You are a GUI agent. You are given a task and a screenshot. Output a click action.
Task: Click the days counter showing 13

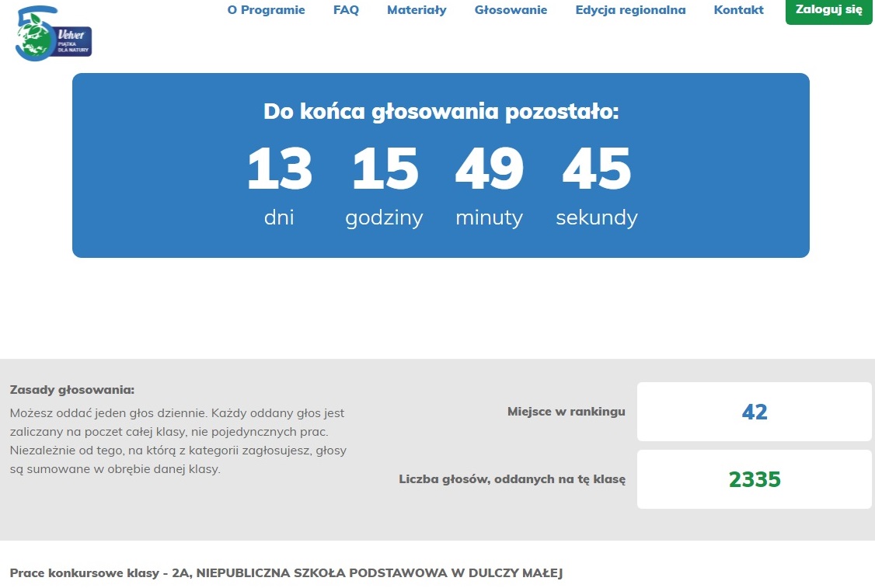pos(279,169)
